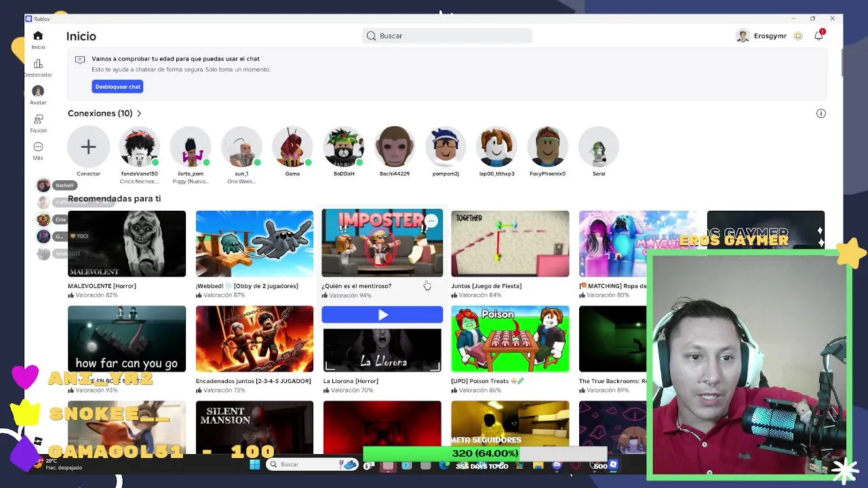868x488 pixels.
Task: Click the Windows Start button on taskbar
Action: tap(254, 464)
